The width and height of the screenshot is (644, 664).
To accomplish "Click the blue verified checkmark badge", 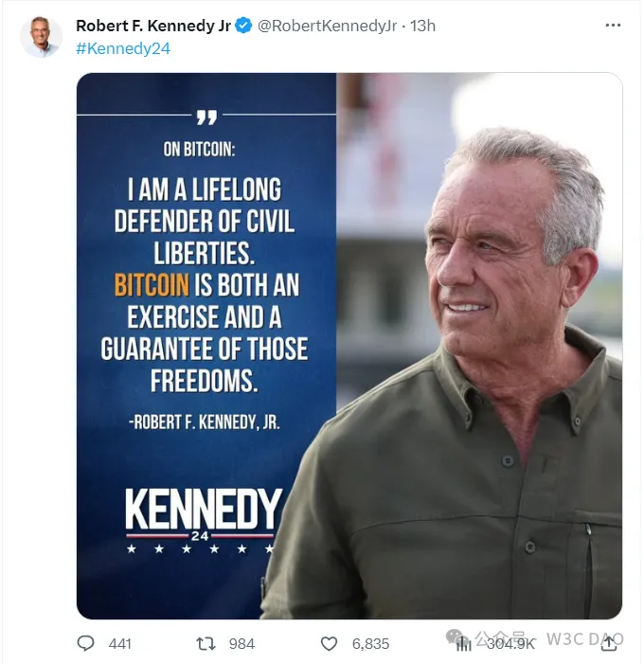I will (243, 26).
